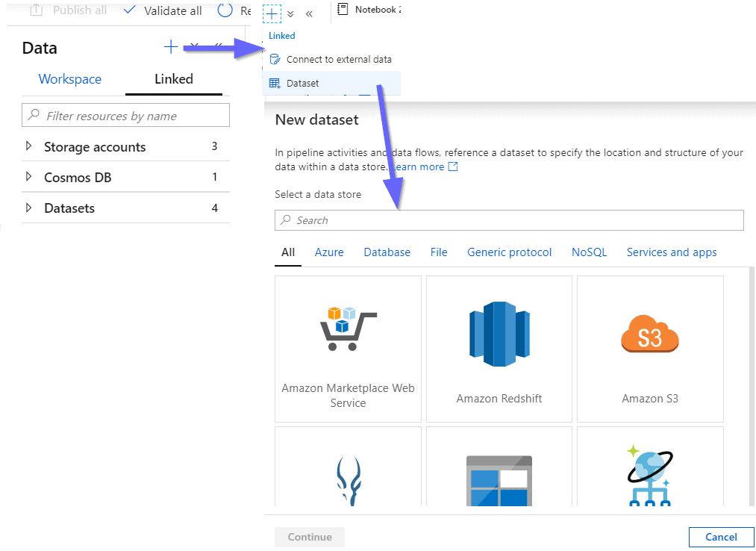Run Validate all from the toolbar
Viewport: 756px width, 551px height.
tap(163, 10)
